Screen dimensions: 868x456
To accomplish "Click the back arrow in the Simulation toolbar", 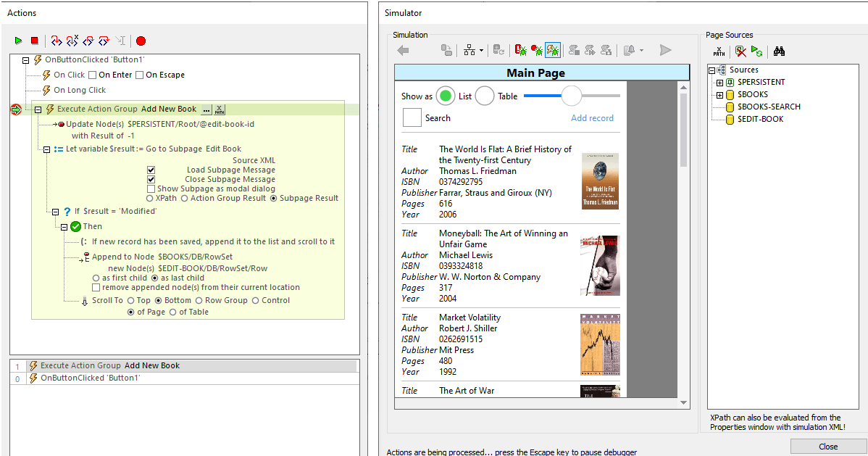I will click(x=403, y=49).
